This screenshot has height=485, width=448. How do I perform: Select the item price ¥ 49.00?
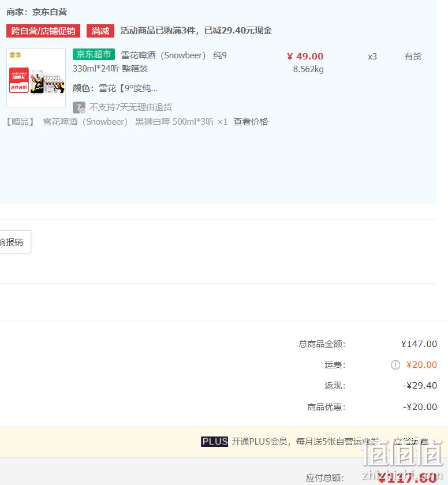pyautogui.click(x=305, y=57)
